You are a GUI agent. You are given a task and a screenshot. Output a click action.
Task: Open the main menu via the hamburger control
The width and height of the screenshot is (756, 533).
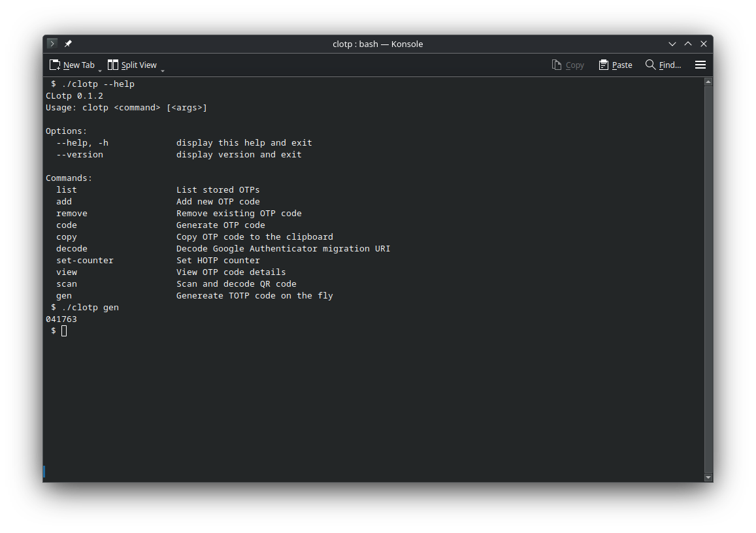coord(700,65)
